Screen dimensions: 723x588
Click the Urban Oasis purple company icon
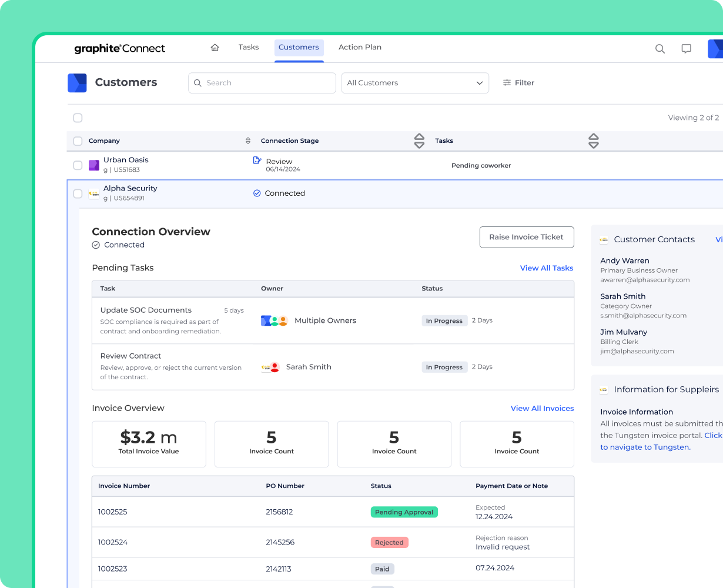93,165
